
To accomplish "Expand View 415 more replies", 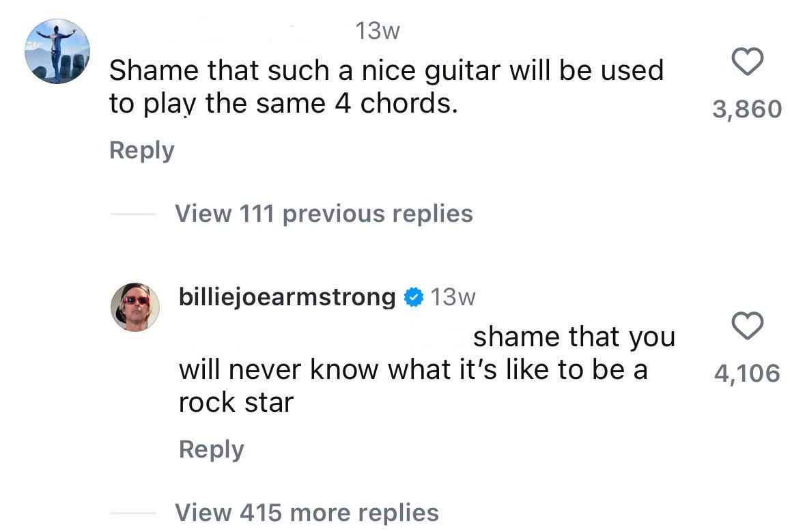I will pos(307,512).
